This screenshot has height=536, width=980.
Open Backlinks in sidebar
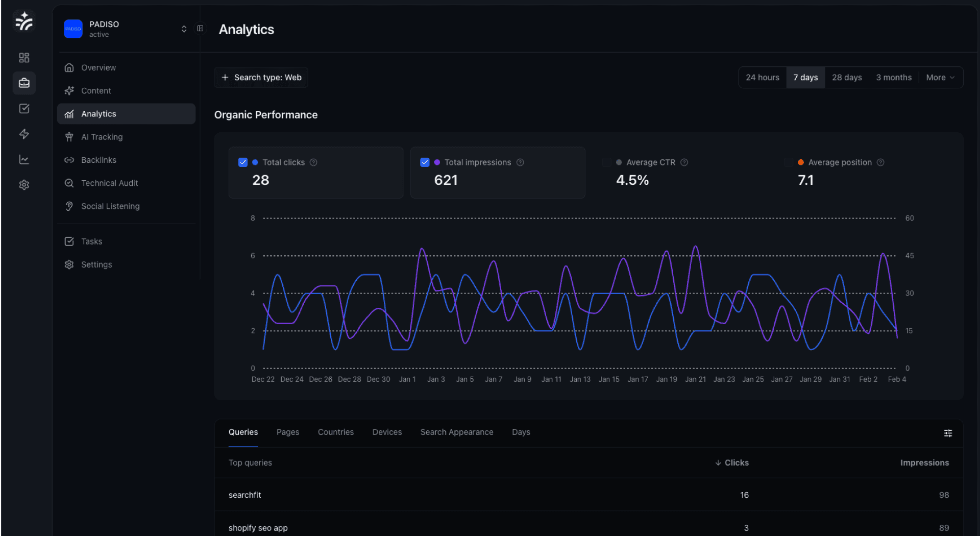[126, 160]
